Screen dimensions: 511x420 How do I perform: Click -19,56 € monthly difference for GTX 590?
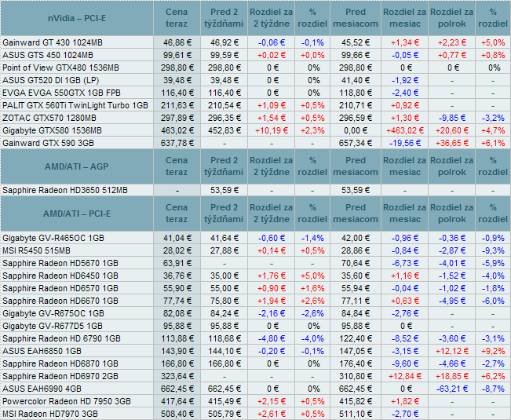coord(405,143)
